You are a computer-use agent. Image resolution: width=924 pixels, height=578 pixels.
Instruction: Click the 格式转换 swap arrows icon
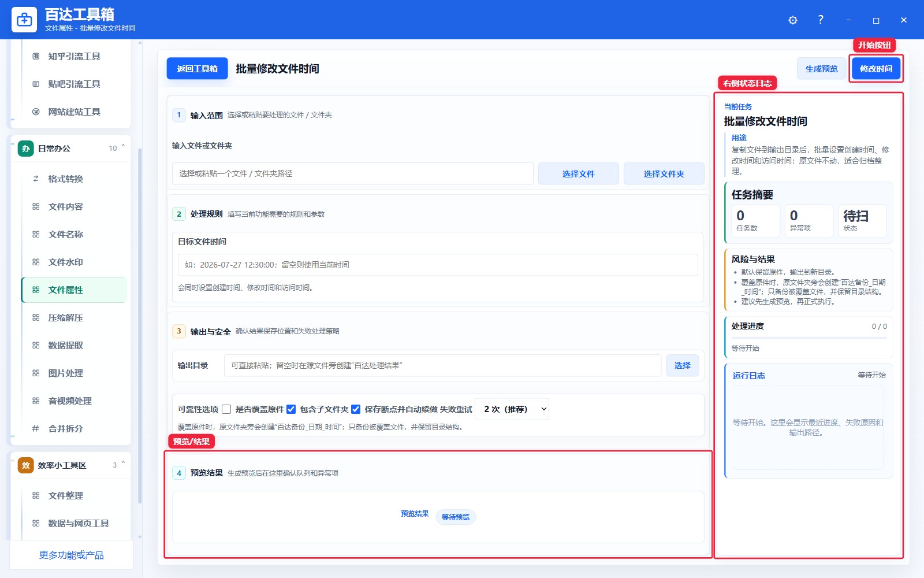click(x=36, y=179)
